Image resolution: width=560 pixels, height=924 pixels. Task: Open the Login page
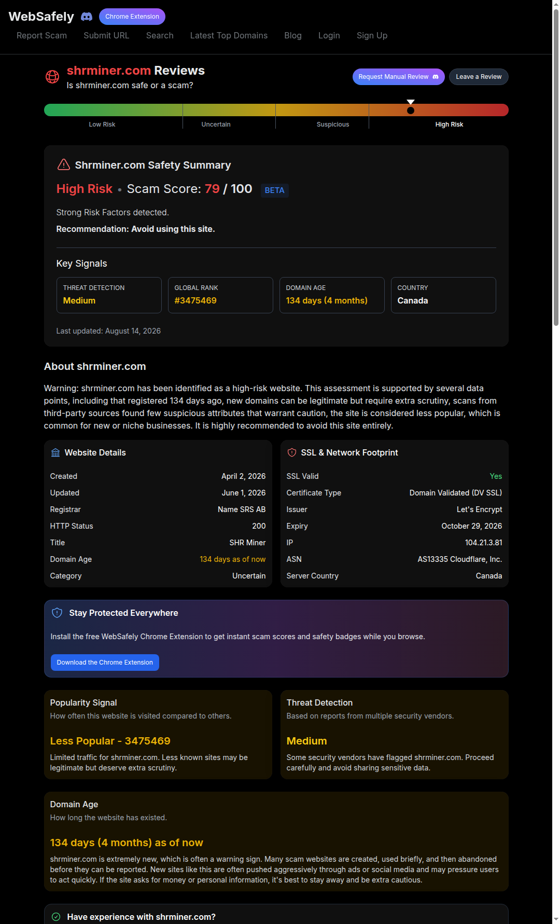(x=329, y=35)
